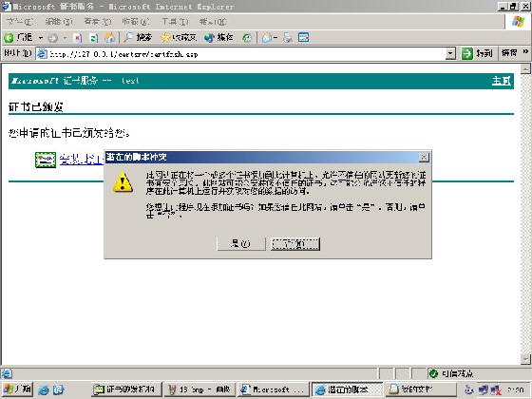Screen dimensions: 532x399
Task: Click the History clock toolbar icon
Action: click(x=247, y=38)
